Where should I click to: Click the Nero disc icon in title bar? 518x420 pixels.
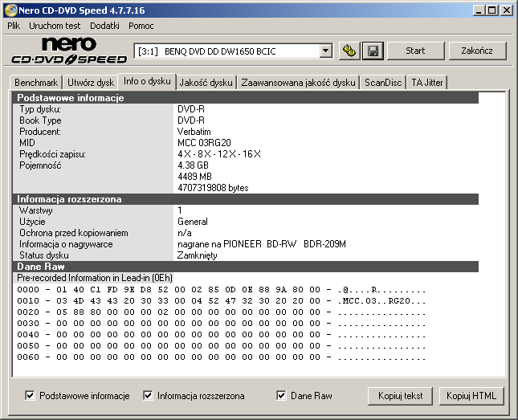[11, 10]
